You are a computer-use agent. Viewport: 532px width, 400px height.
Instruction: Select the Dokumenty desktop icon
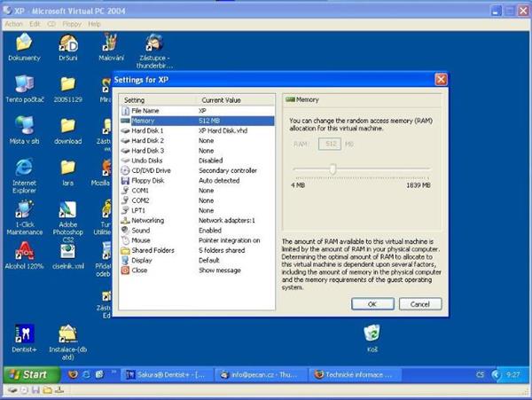tap(24, 48)
